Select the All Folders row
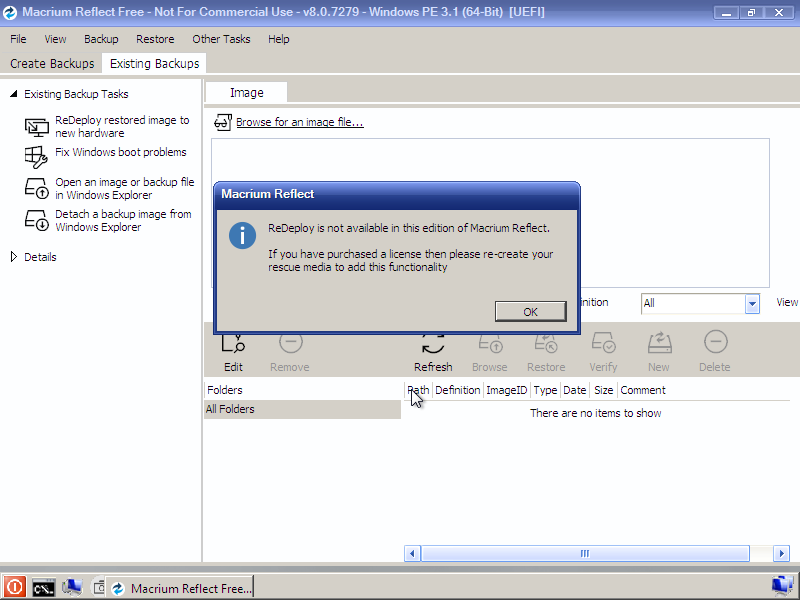This screenshot has width=800, height=600. [303, 409]
